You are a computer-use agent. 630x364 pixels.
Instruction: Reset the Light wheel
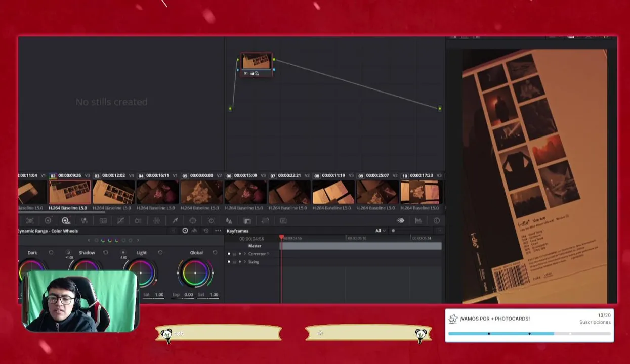pyautogui.click(x=160, y=252)
